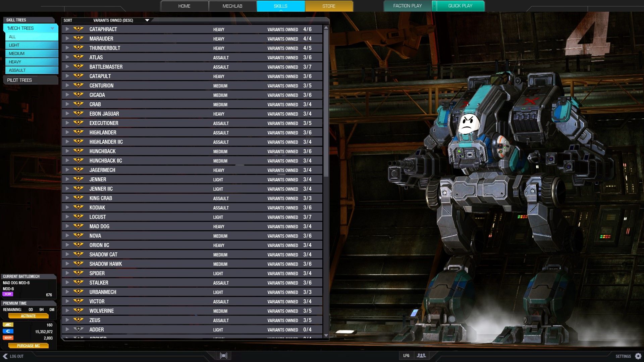
Task: Click the King Crab emblem icon
Action: [78, 198]
